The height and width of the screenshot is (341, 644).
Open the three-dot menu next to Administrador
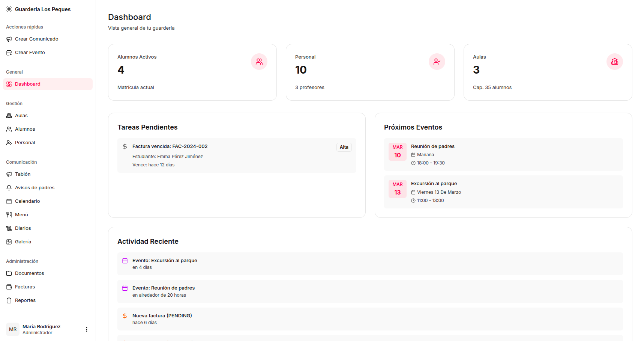click(87, 329)
